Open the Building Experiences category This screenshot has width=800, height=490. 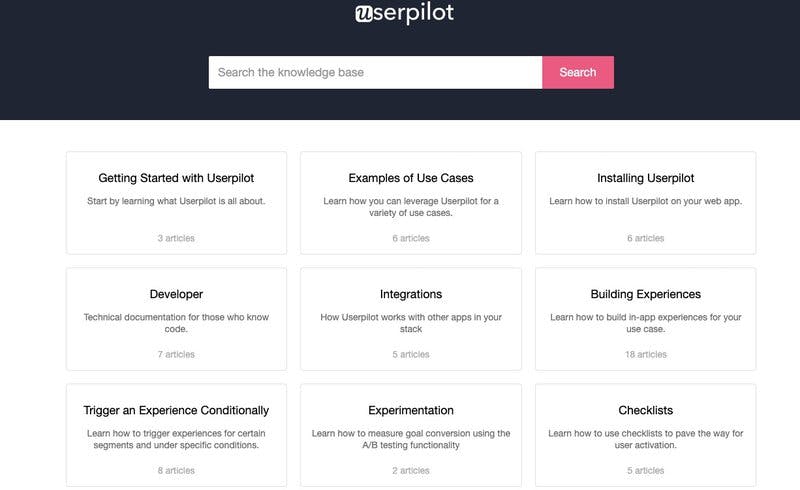tap(645, 294)
